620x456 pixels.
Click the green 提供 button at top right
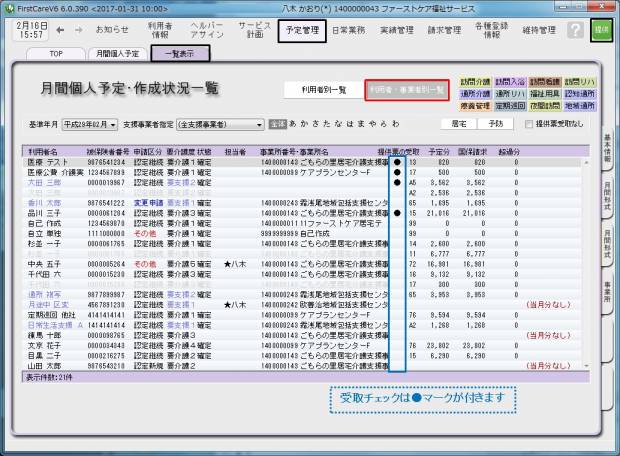pos(602,31)
